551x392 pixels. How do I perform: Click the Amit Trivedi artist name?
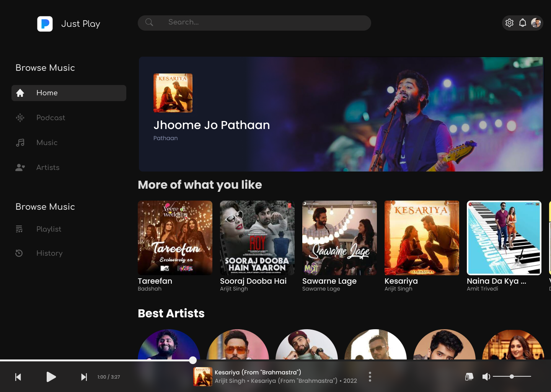click(483, 289)
